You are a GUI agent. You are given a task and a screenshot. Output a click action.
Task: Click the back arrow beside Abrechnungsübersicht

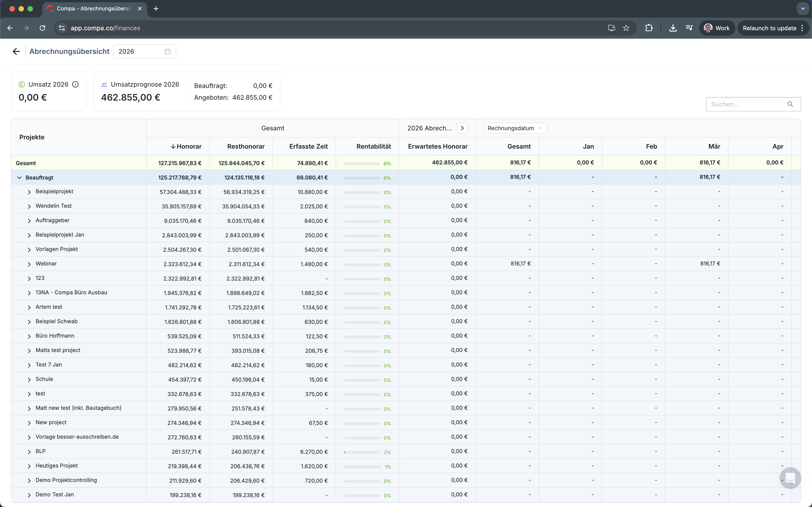tap(16, 51)
